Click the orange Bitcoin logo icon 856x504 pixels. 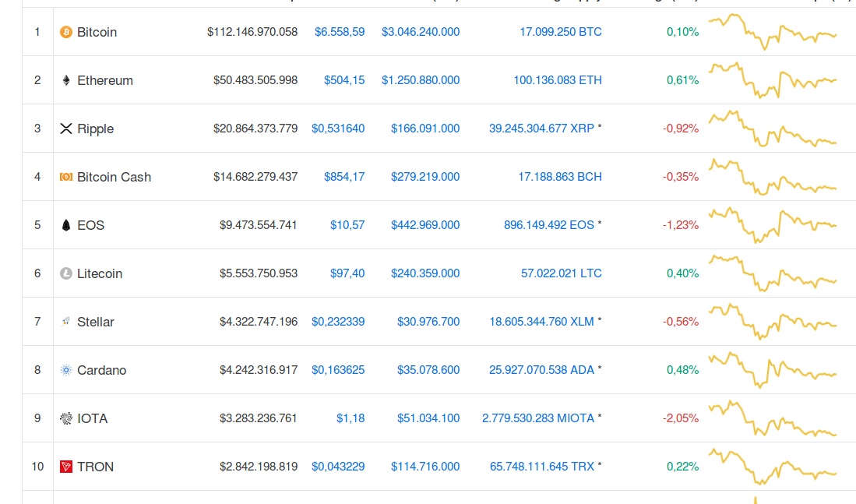click(x=66, y=32)
